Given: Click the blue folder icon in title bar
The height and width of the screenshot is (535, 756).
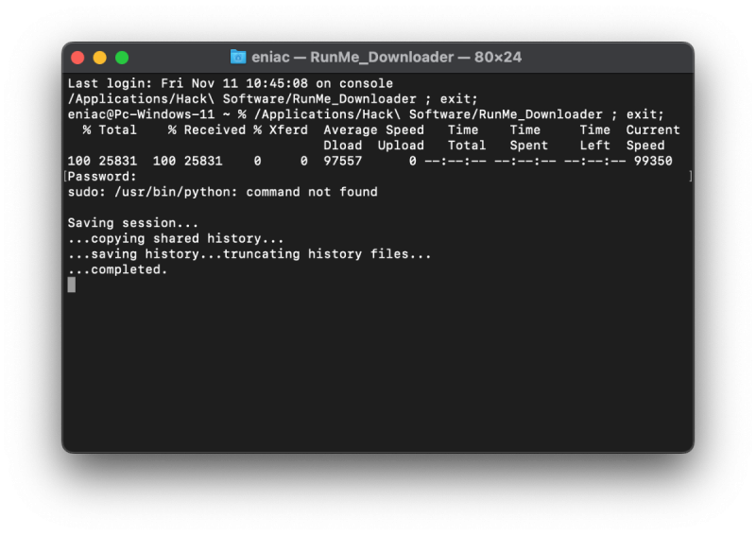Looking at the screenshot, I should tap(238, 57).
